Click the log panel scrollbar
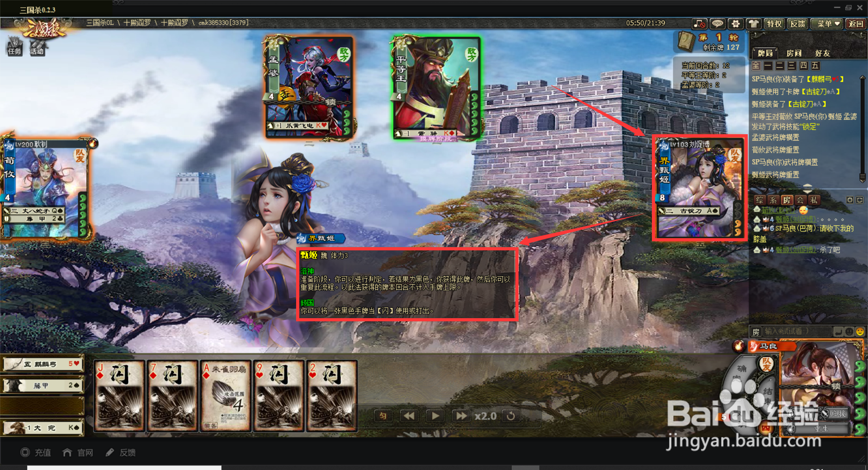The image size is (868, 470). point(862,128)
